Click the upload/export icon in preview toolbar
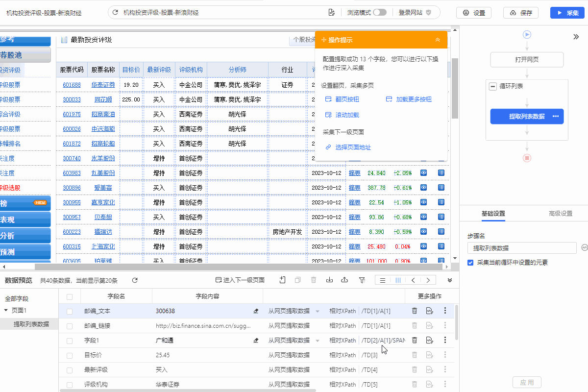Screen dimensions: 588x392 point(344,280)
